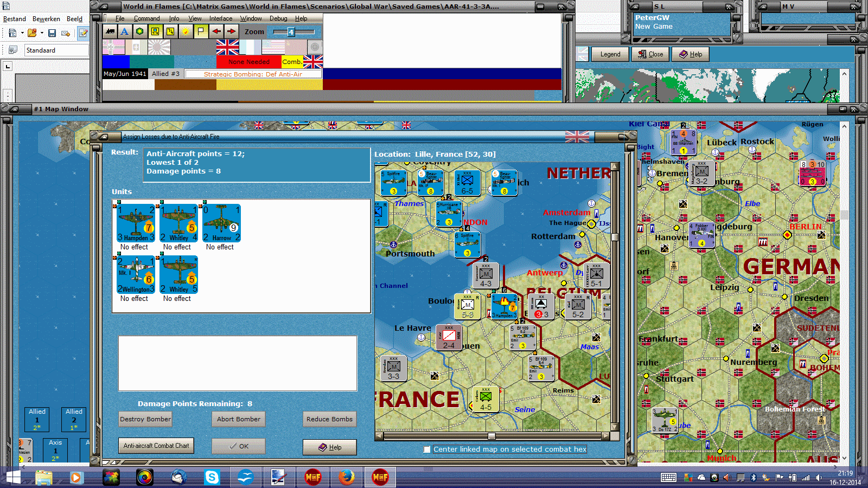This screenshot has width=868, height=488.
Task: Click the red left arrow toolbar icon
Action: (x=216, y=31)
